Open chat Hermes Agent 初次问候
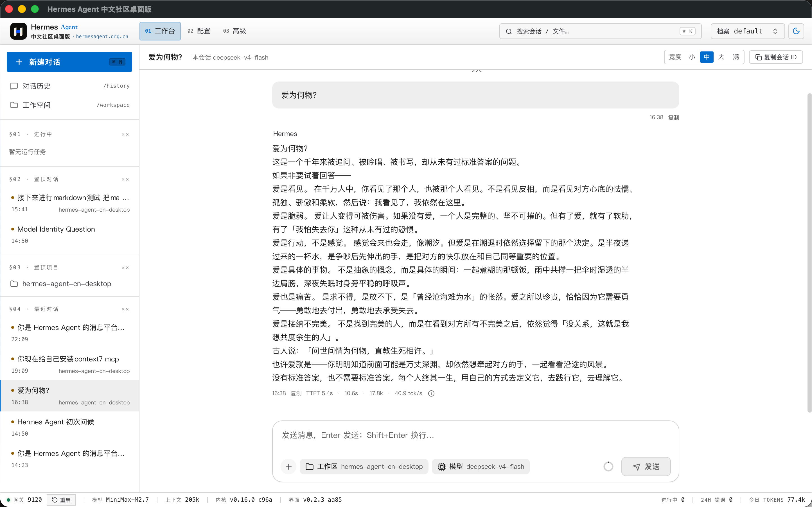 69,427
